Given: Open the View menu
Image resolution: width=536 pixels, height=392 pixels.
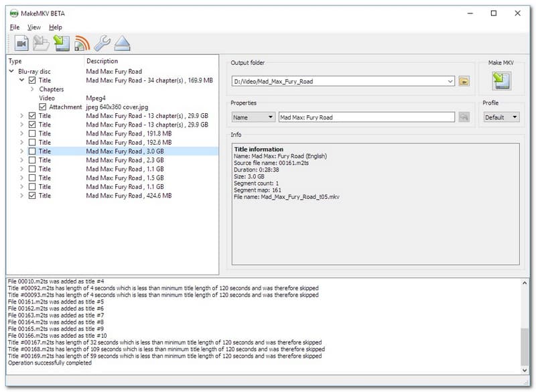Looking at the screenshot, I should tap(34, 27).
